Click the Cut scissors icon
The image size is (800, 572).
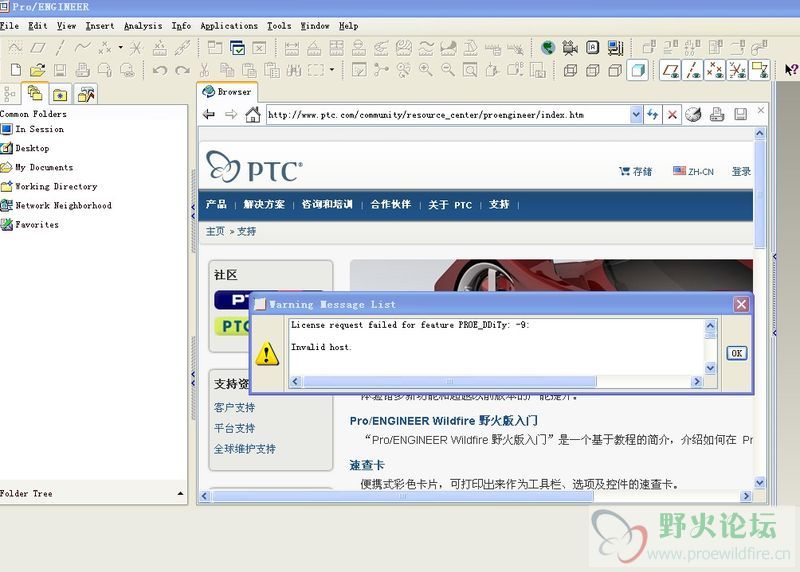tap(205, 70)
